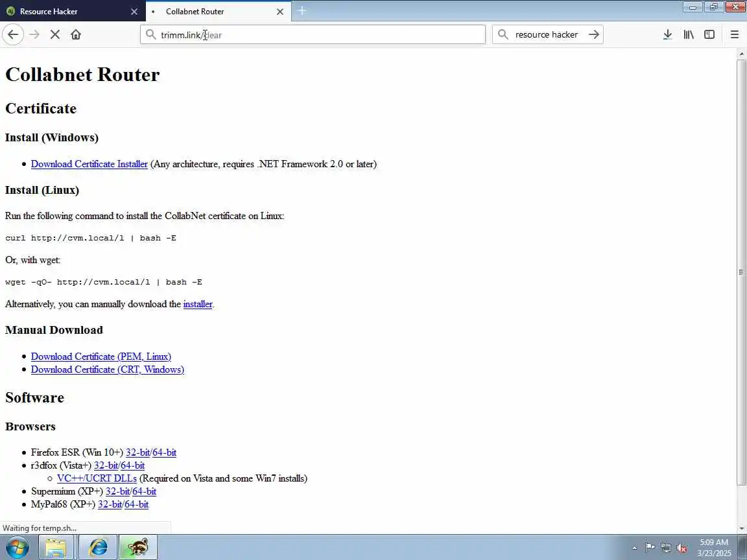Open Download Certificate Installer link
This screenshot has height=560, width=747.
[x=89, y=164]
